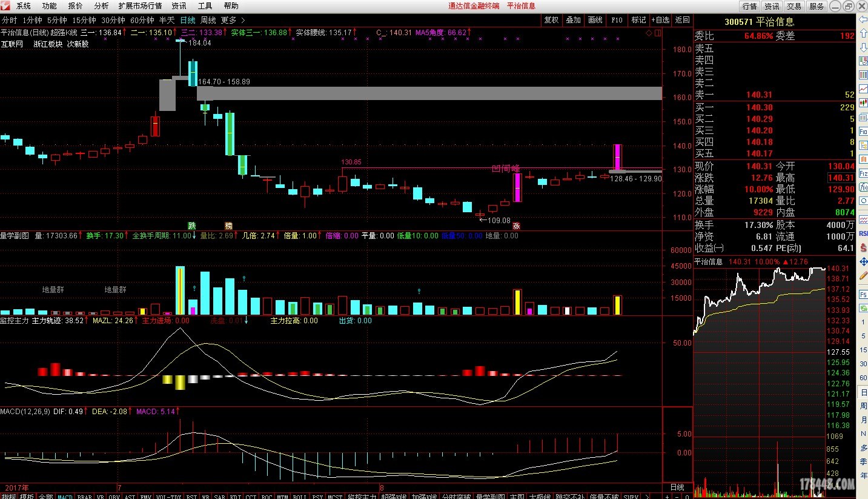868x499 pixels.
Task: Select the 月 monthly period in sidebar
Action: 863,420
